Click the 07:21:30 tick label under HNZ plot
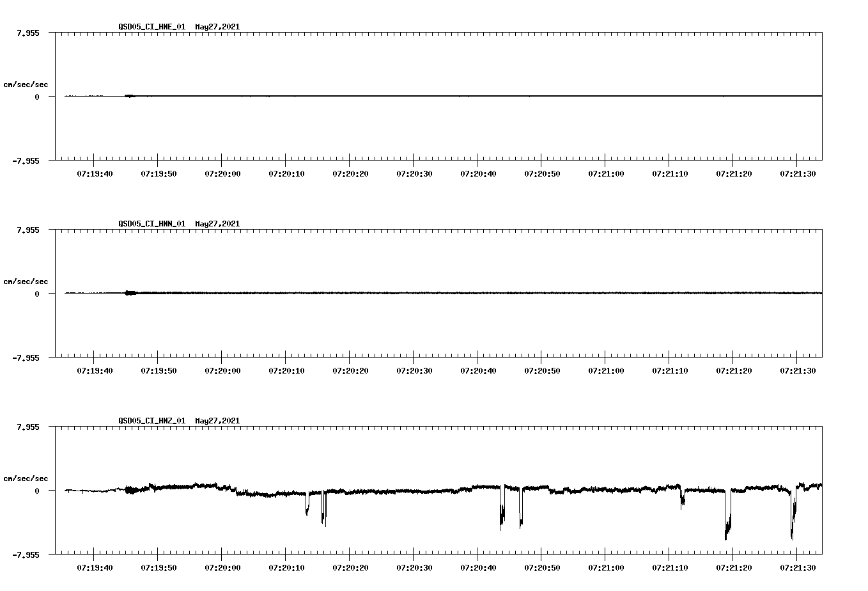868x591 pixels. point(798,566)
